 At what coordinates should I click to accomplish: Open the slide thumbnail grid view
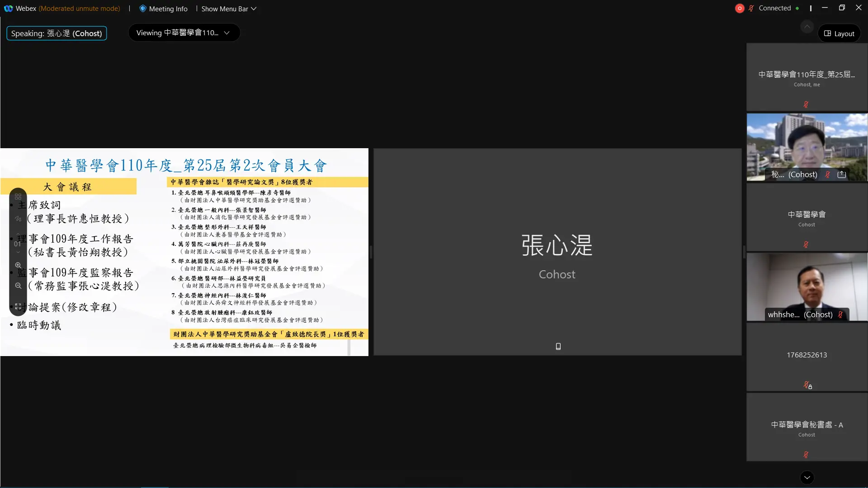18,197
